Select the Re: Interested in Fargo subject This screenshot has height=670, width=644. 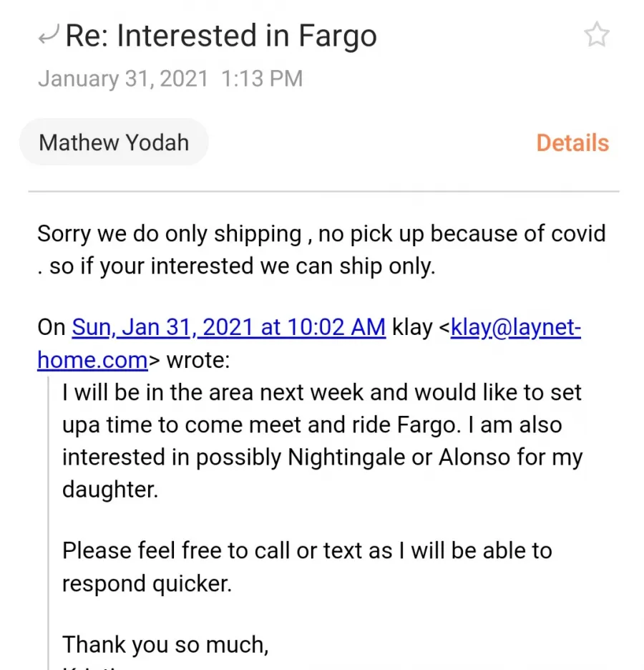tap(221, 36)
